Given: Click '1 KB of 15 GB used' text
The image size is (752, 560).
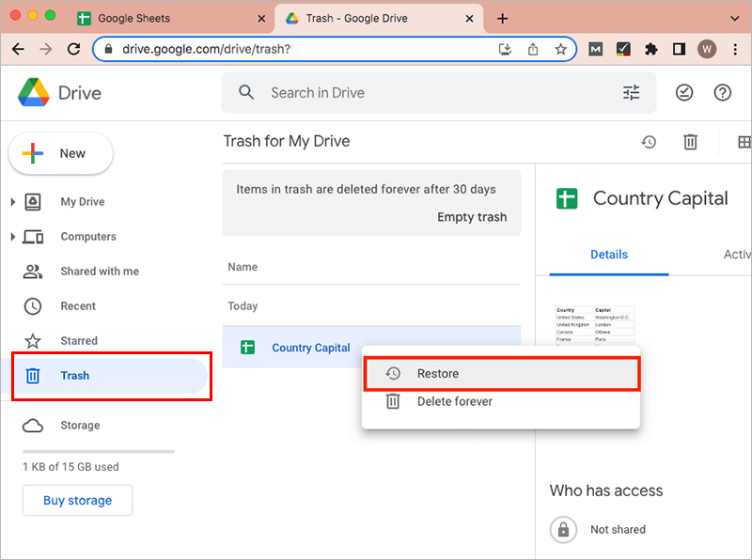Looking at the screenshot, I should (70, 467).
